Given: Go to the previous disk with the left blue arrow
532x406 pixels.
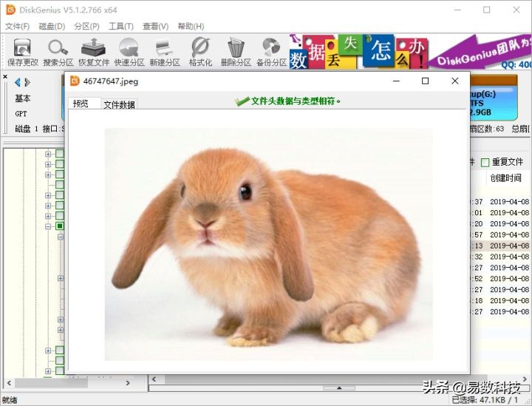Looking at the screenshot, I should 18,82.
